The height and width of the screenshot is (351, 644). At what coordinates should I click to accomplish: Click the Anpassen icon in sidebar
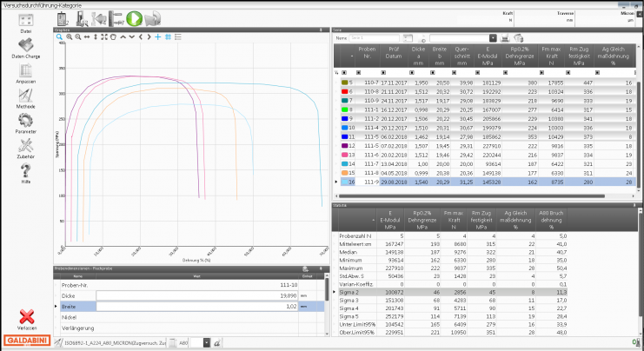pos(26,70)
